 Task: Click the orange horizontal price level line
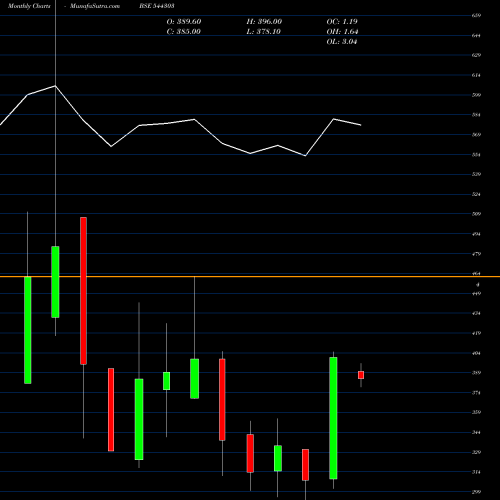pyautogui.click(x=250, y=277)
